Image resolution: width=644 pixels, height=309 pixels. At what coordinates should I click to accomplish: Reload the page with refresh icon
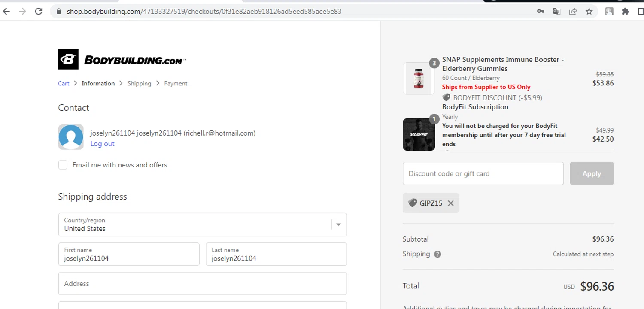coord(39,12)
